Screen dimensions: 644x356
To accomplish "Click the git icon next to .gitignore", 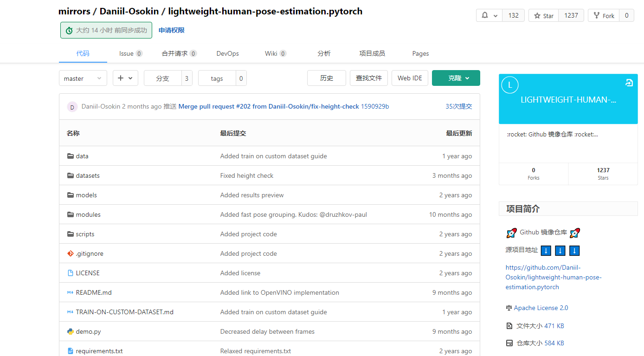I will coord(69,253).
